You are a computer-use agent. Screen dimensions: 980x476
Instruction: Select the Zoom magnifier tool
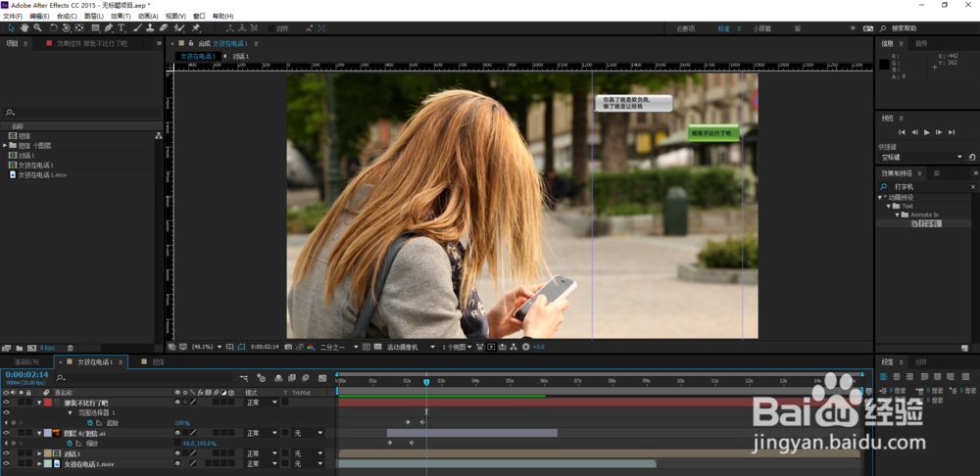point(37,28)
